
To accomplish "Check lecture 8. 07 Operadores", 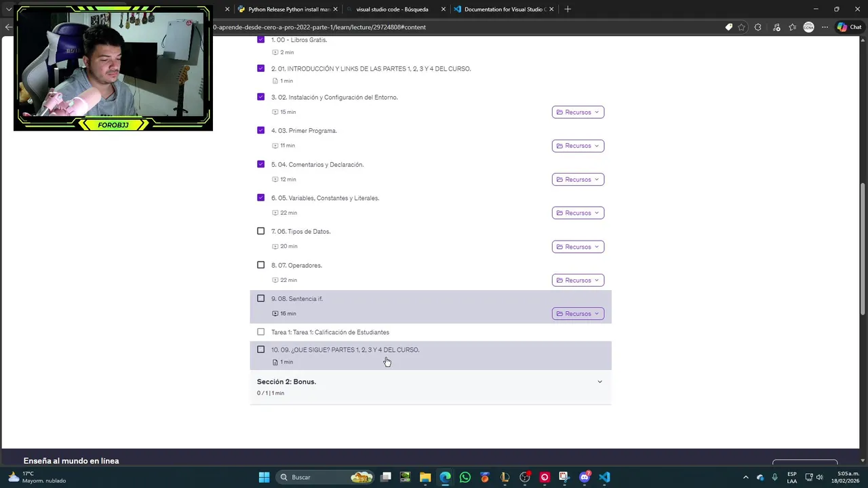I will point(260,265).
